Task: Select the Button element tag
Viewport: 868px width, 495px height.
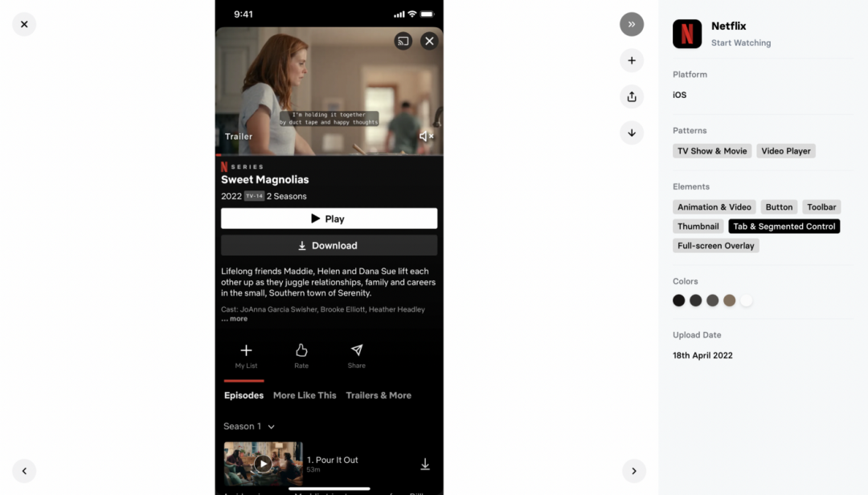Action: 779,207
